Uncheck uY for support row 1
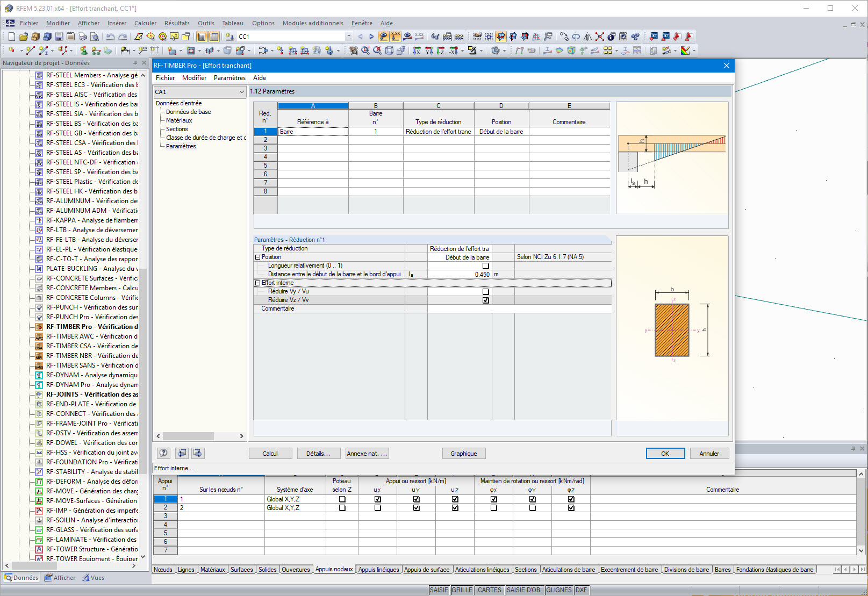This screenshot has width=868, height=596. [417, 499]
